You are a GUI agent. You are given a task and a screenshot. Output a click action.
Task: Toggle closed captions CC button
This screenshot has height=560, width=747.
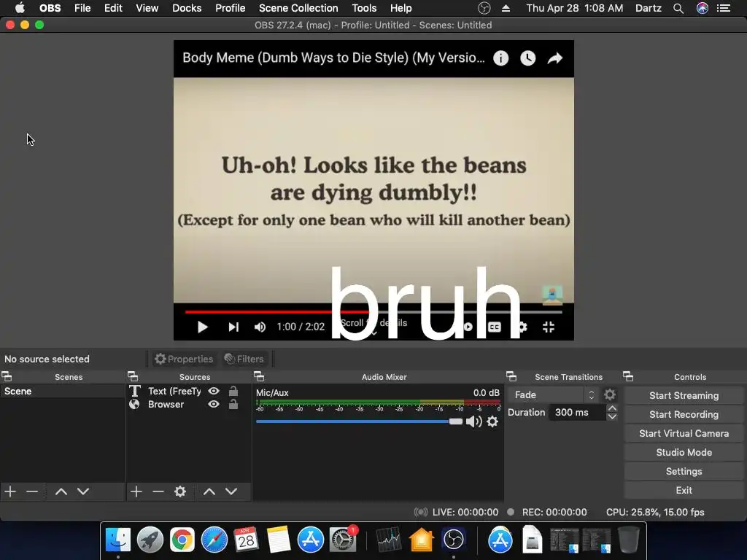tap(495, 327)
